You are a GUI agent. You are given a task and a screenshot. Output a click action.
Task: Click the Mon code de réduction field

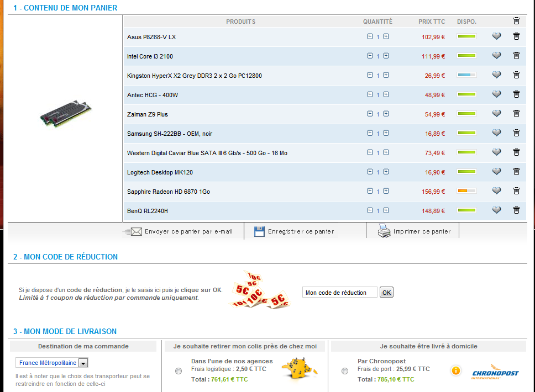tap(339, 293)
